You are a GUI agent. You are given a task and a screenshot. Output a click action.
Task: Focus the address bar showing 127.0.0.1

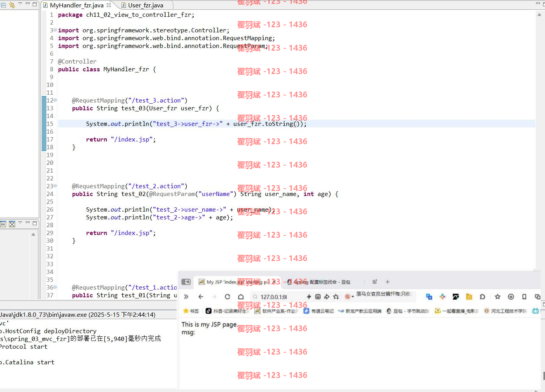[x=274, y=297]
